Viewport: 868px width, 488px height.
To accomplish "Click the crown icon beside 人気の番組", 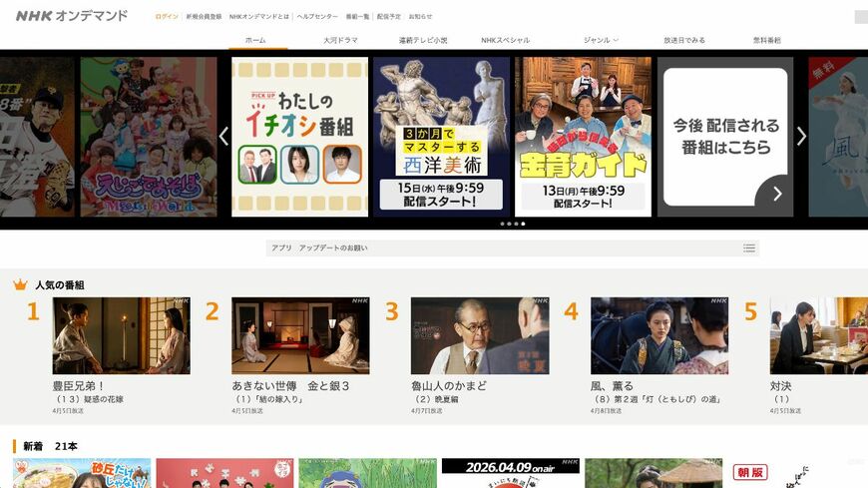I will tap(21, 284).
